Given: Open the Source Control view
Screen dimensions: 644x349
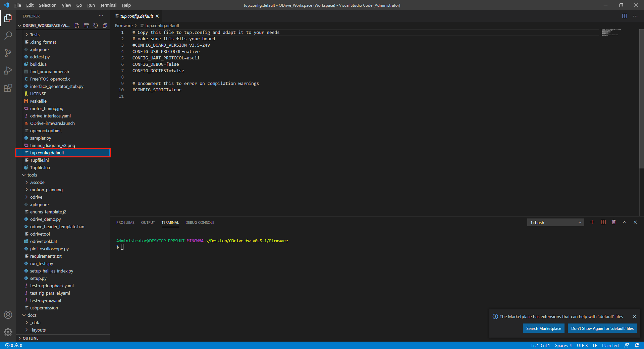Looking at the screenshot, I should click(x=8, y=53).
